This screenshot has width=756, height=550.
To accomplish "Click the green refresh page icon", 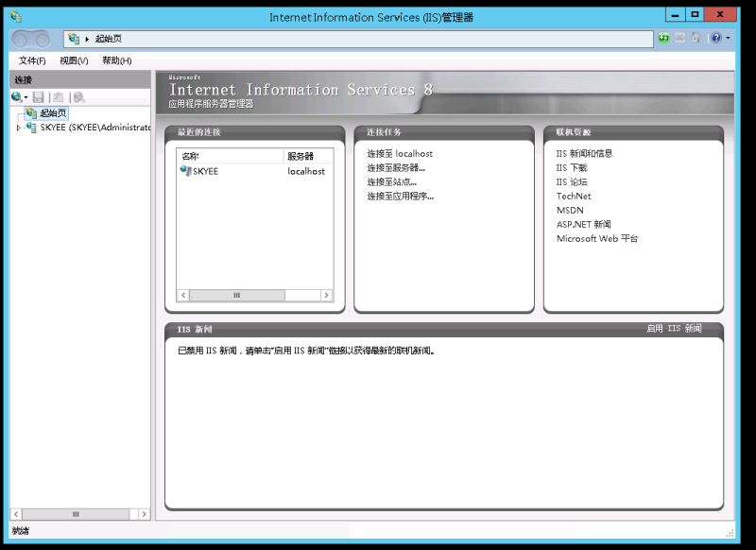I will [x=664, y=38].
